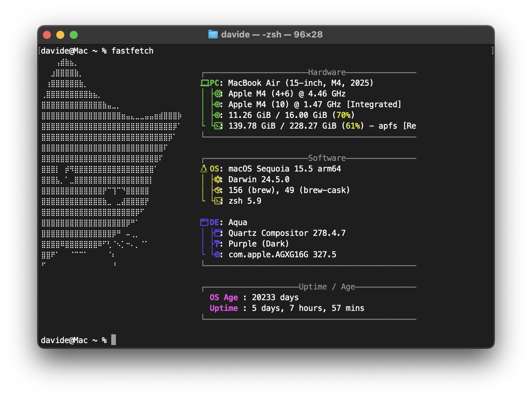This screenshot has height=398, width=532.
Task: Click the '20233 days' value
Action: (x=275, y=297)
